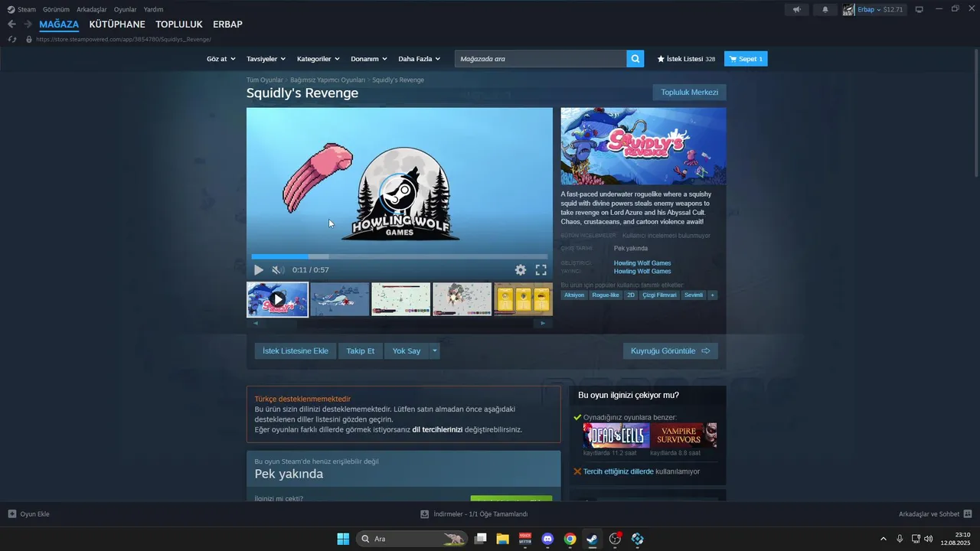Image resolution: width=980 pixels, height=551 pixels.
Task: Open the Arkadaşlar menu
Action: pyautogui.click(x=92, y=9)
